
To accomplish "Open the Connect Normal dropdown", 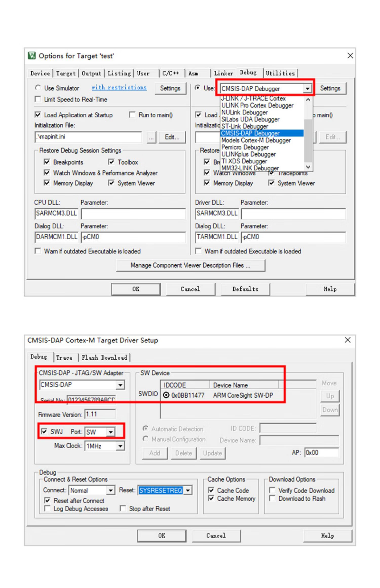I will 110,490.
